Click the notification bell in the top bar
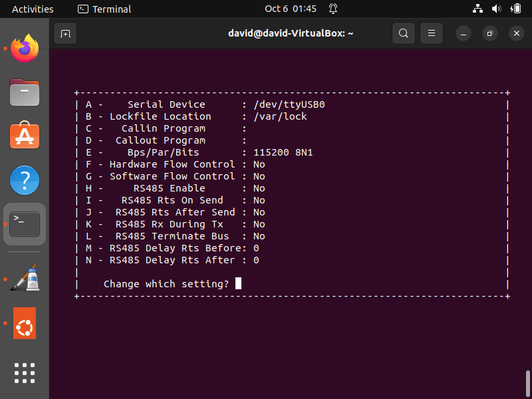The width and height of the screenshot is (532, 399). 332,9
